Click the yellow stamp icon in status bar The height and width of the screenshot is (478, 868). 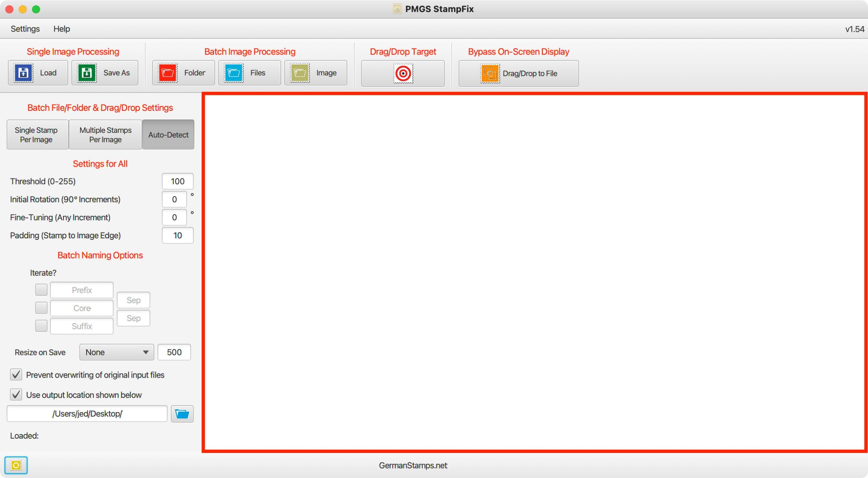click(x=16, y=465)
